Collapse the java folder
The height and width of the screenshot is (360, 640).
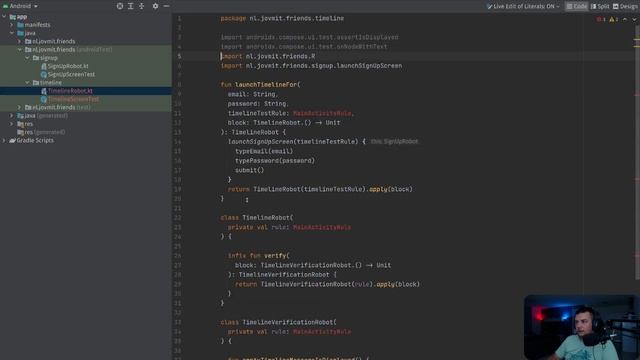[12, 33]
